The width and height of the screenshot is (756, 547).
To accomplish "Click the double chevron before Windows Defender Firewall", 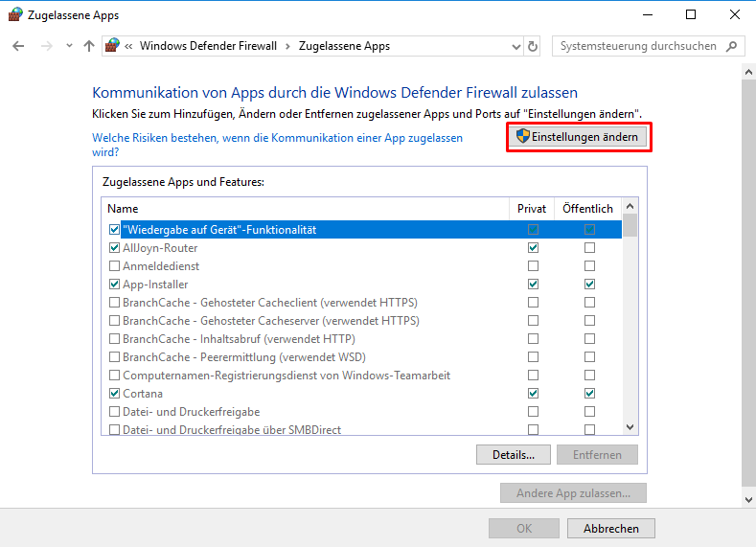I will [128, 46].
